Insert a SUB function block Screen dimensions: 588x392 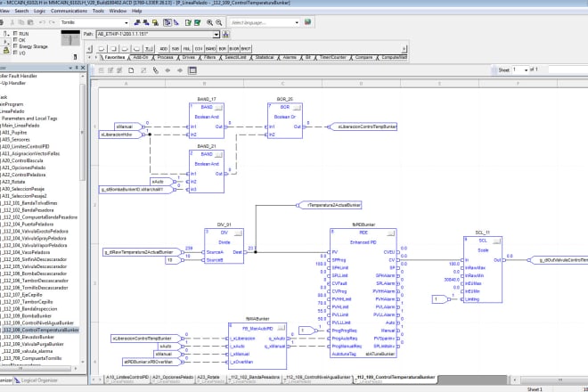click(176, 49)
